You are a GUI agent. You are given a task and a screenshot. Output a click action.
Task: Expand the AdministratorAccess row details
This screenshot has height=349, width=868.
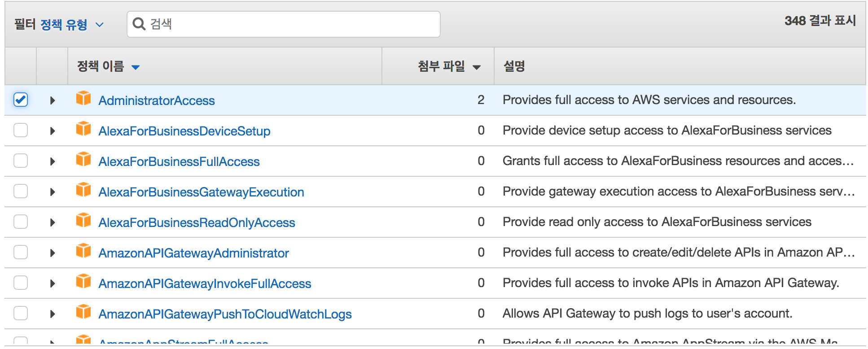(53, 100)
